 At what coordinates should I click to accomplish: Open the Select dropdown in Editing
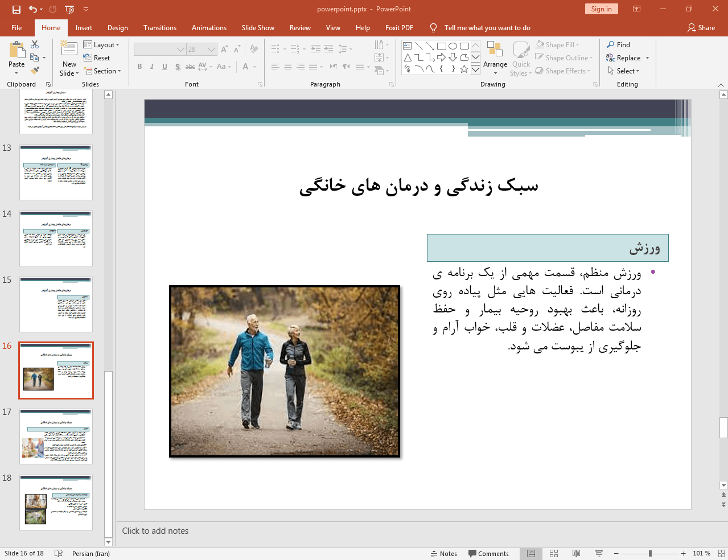623,71
